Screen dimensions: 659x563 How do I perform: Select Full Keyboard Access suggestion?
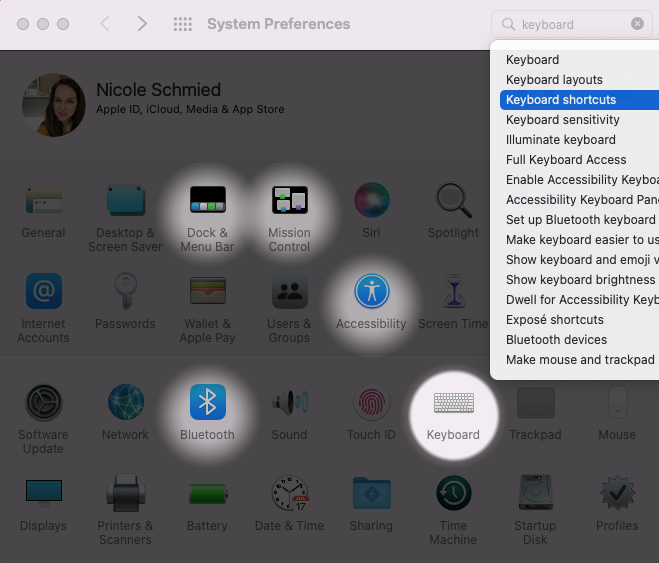click(x=580, y=160)
